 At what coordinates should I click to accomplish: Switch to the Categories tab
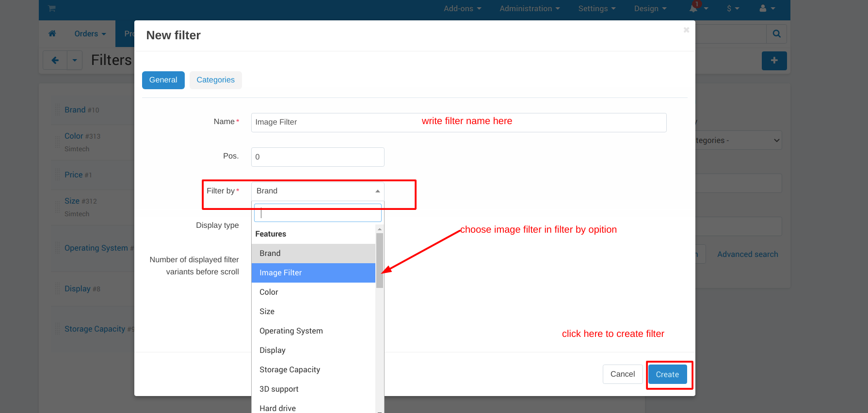pos(215,80)
